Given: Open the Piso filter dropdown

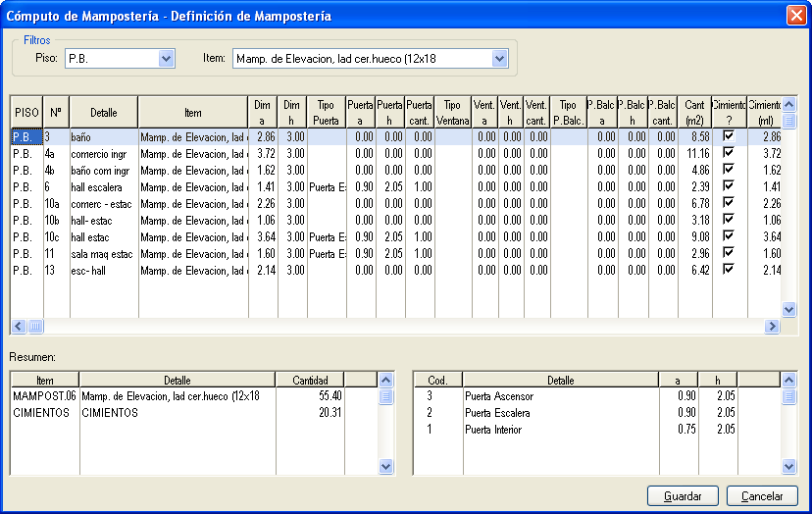Looking at the screenshot, I should pyautogui.click(x=167, y=59).
